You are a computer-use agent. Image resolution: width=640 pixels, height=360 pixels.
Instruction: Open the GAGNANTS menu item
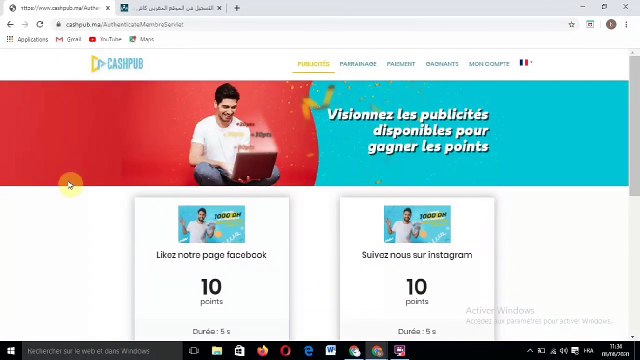click(x=442, y=64)
